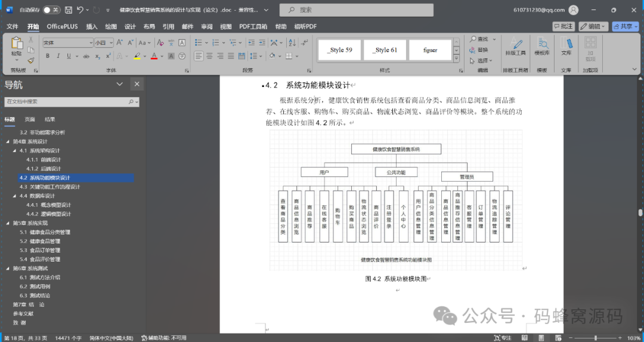Viewport: 644px width, 342px height.
Task: Open line spacing dropdown
Action: point(255,56)
